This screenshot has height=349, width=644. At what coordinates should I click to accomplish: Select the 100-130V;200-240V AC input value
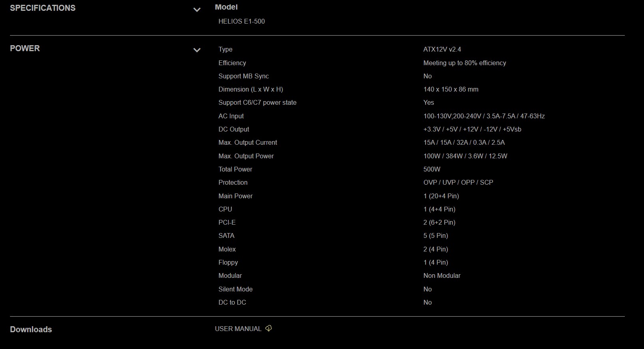click(484, 116)
